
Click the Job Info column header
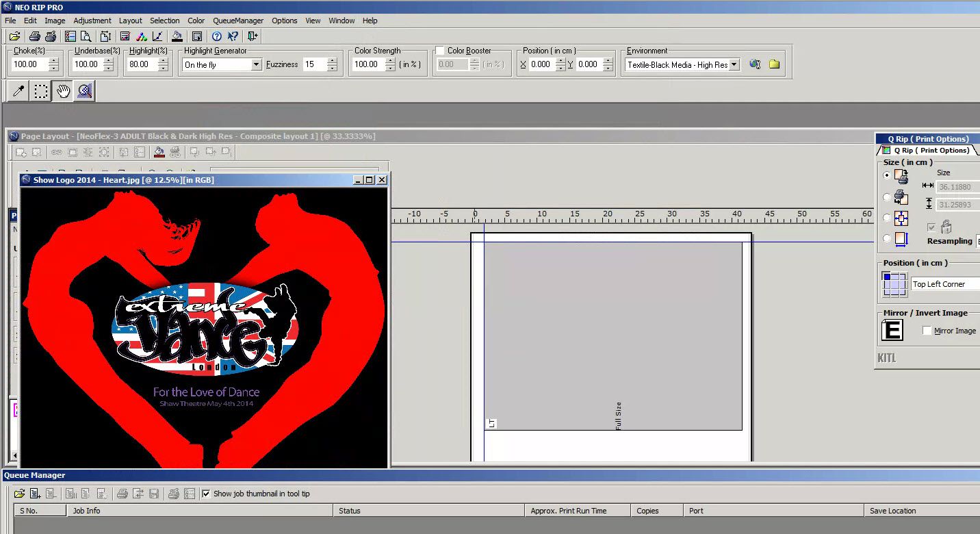[201, 511]
